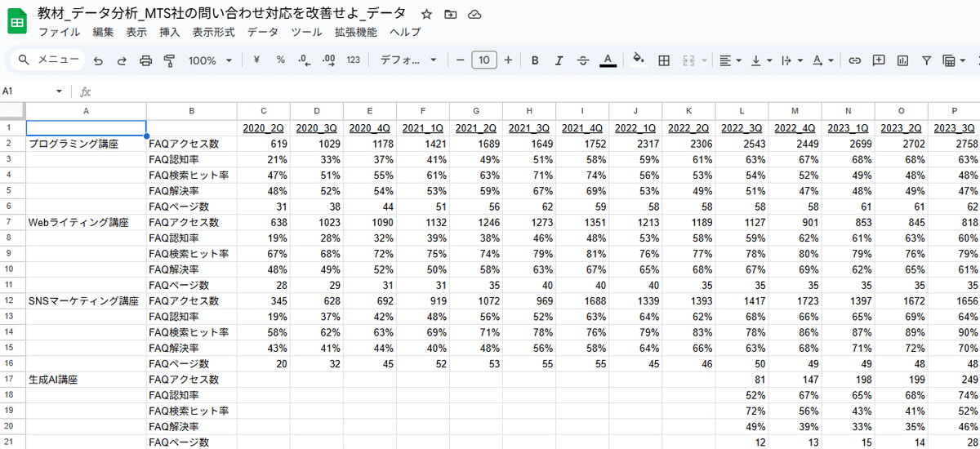Viewport: 980px width, 449px height.
Task: Select row header 12
Action: [12, 300]
